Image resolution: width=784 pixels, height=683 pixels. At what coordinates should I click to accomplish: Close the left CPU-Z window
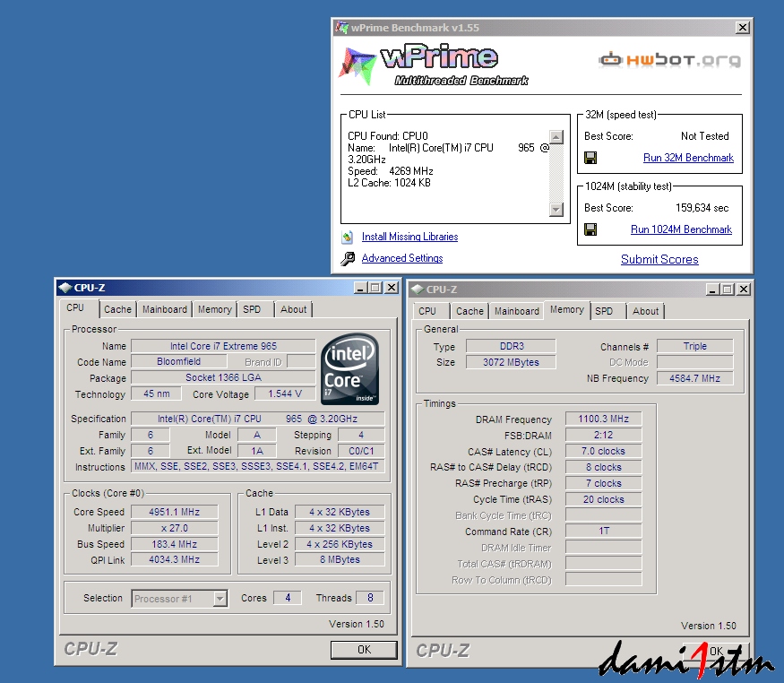[x=392, y=288]
